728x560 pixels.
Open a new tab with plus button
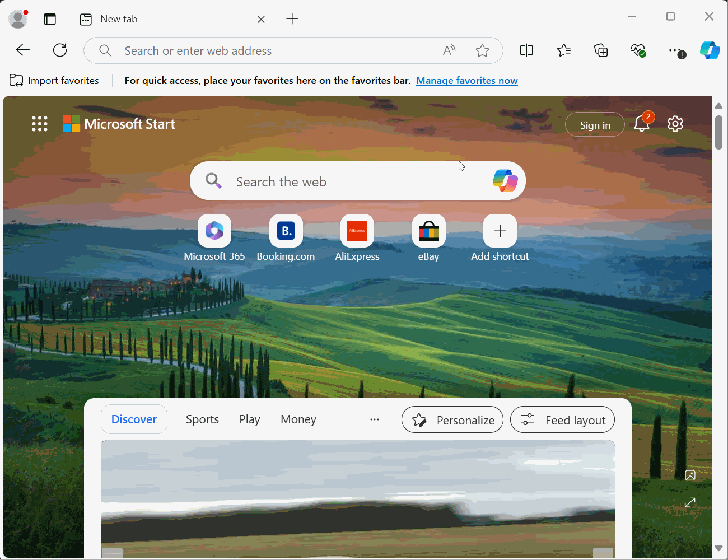tap(292, 19)
